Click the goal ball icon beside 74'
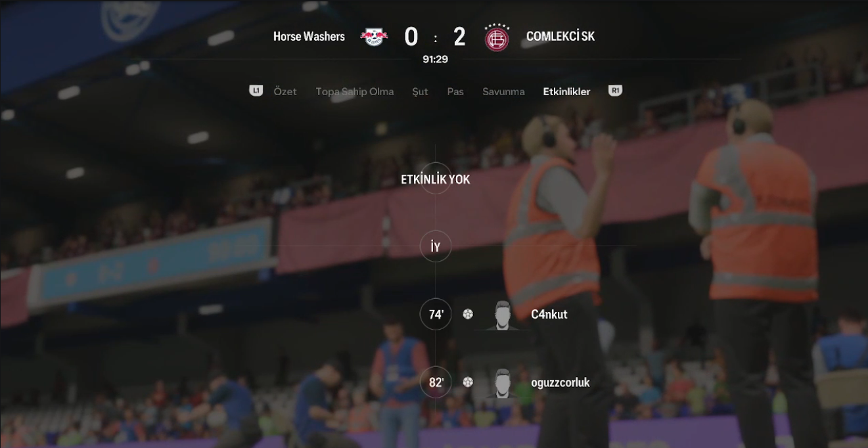This screenshot has width=868, height=448. coord(468,314)
